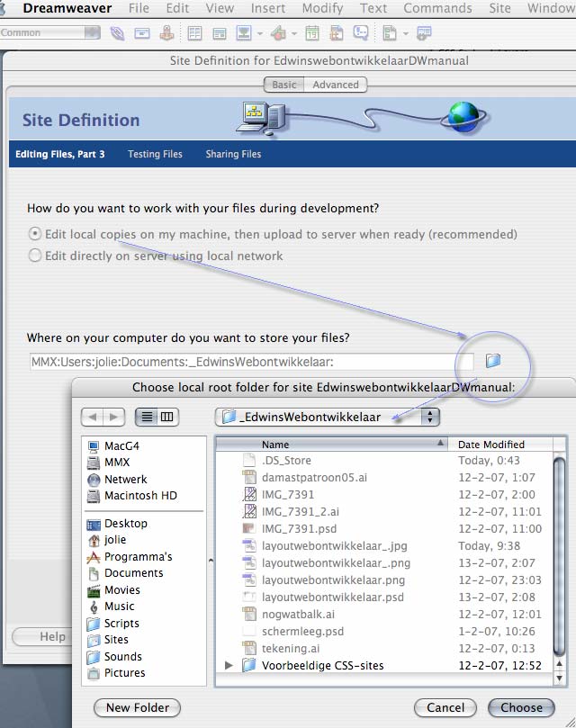Viewport: 576px width, 728px height.
Task: Open the Site menu
Action: click(499, 8)
